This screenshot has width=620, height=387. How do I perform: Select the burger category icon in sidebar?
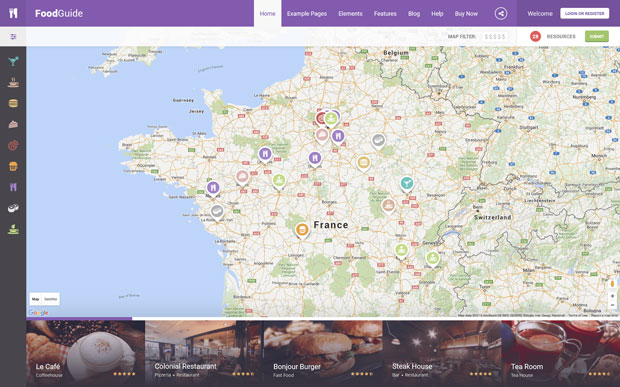[x=13, y=103]
